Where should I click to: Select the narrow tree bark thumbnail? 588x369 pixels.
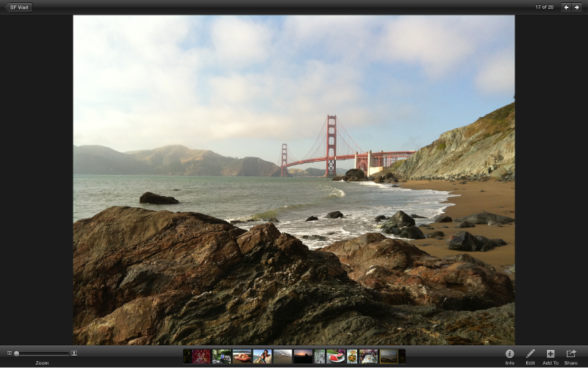tap(320, 357)
